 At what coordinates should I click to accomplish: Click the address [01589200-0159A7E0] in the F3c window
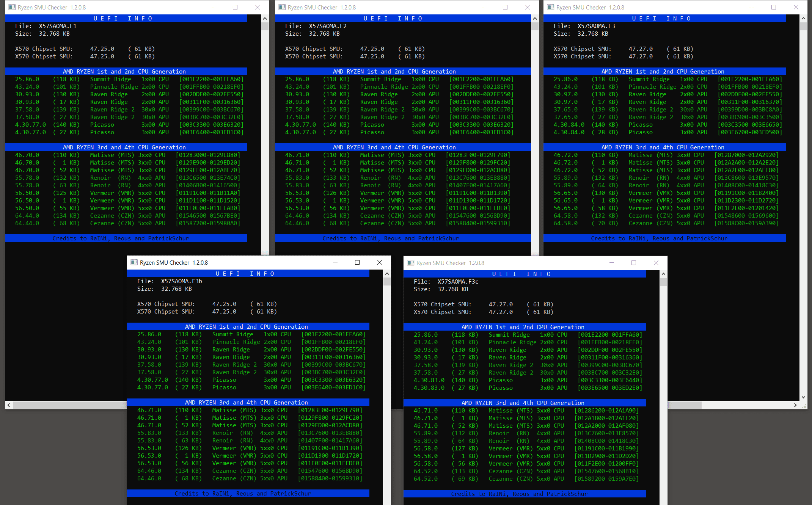click(606, 479)
